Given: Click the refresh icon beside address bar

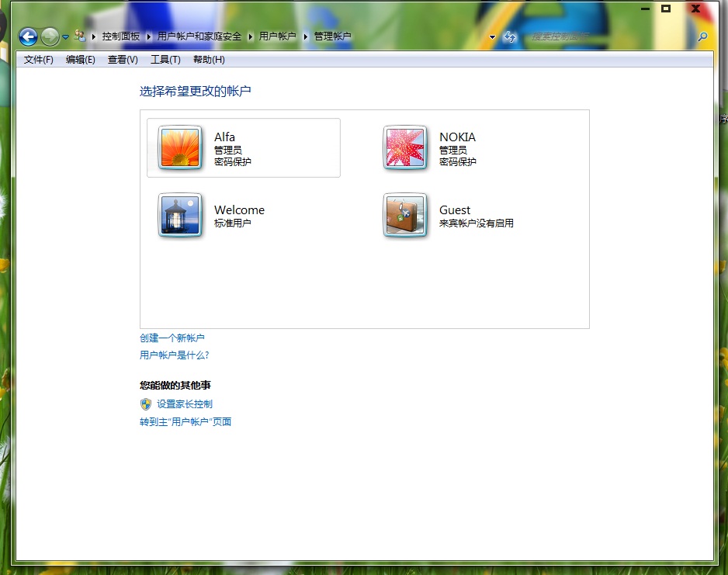Looking at the screenshot, I should [510, 36].
